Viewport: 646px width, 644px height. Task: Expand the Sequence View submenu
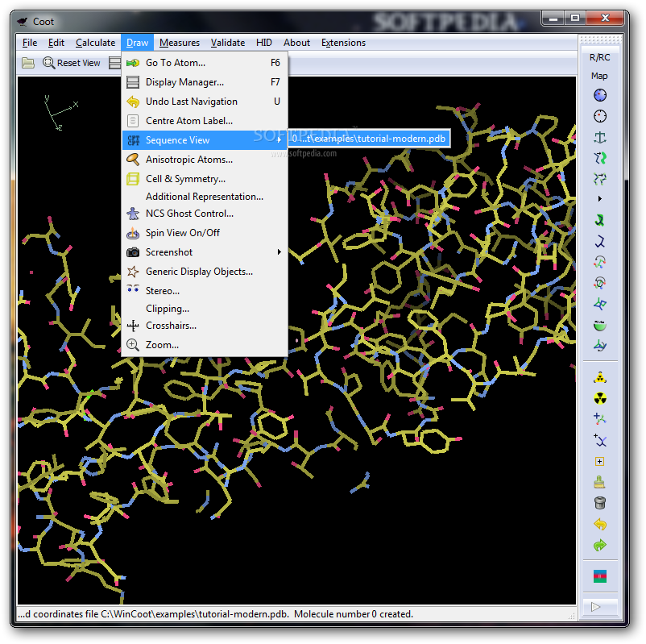205,140
